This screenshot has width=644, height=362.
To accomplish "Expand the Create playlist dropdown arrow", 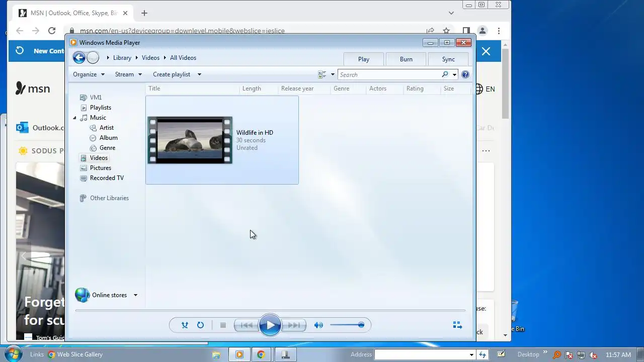I will 199,74.
